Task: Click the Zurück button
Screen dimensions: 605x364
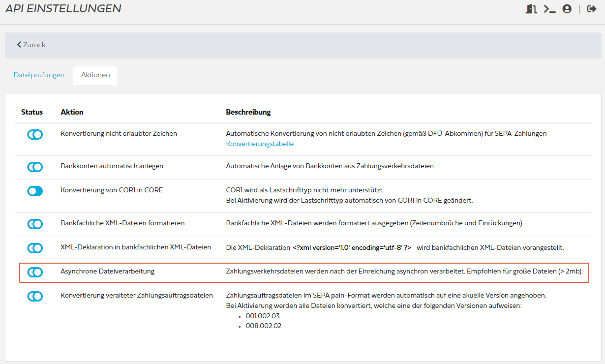Action: click(x=32, y=45)
